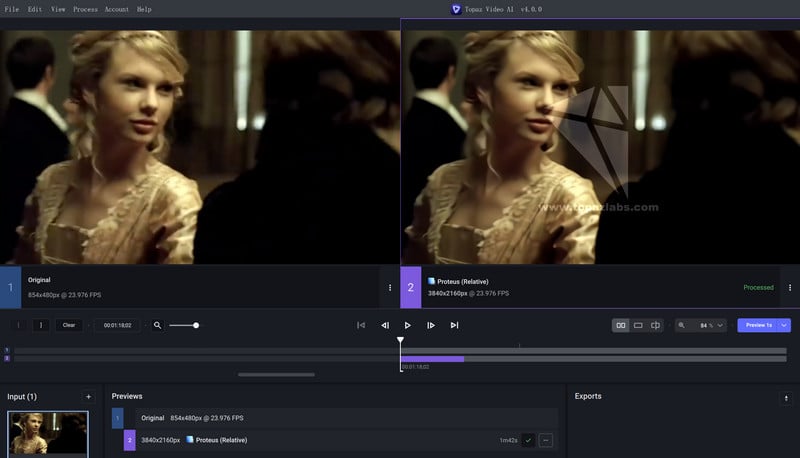Click the Clear button
Screen dimensions: 800x458
(69, 325)
